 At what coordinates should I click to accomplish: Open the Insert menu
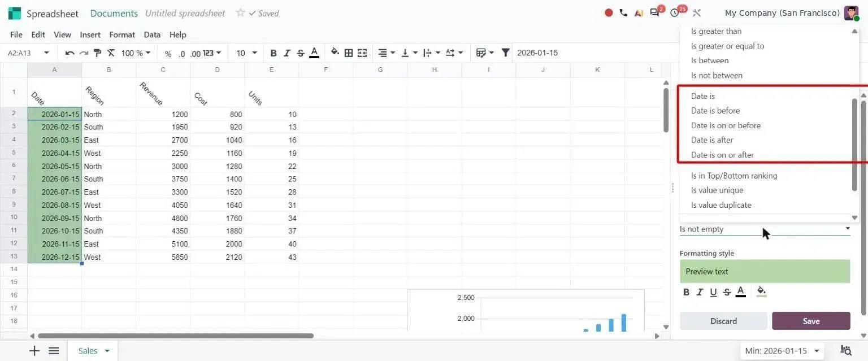[90, 34]
